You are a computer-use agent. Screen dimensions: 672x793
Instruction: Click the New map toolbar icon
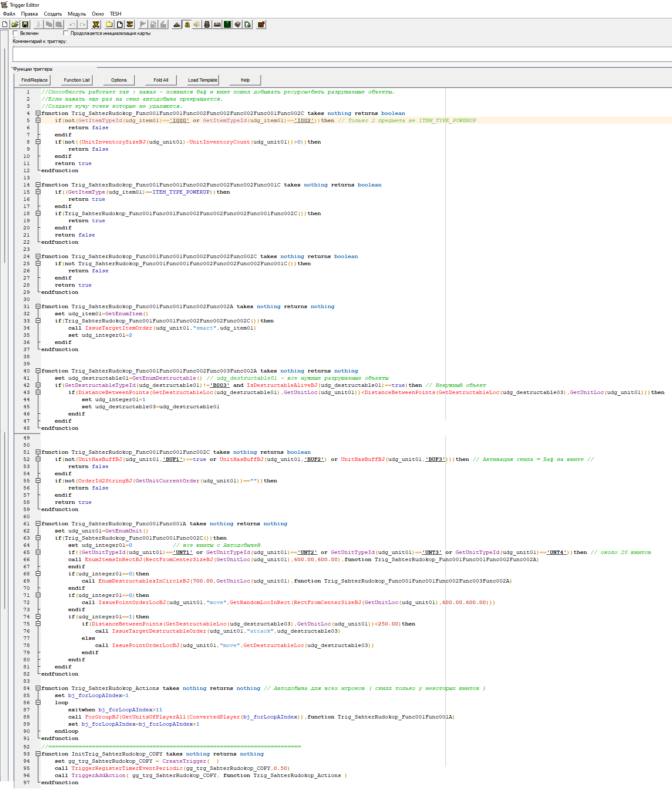pyautogui.click(x=5, y=24)
